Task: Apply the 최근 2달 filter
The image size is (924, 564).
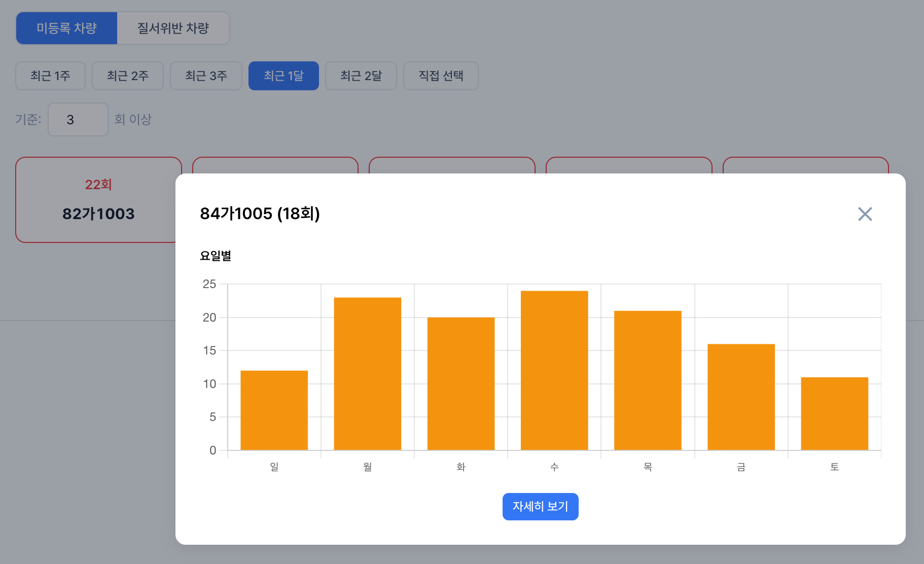Action: tap(361, 76)
